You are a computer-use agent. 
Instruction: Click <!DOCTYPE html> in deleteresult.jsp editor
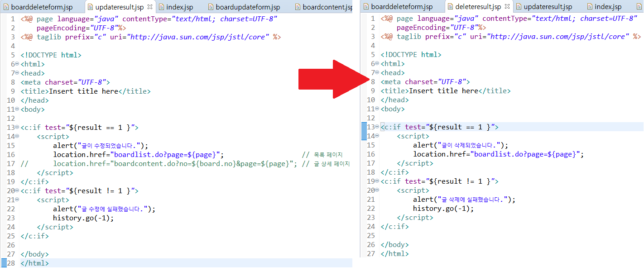411,54
